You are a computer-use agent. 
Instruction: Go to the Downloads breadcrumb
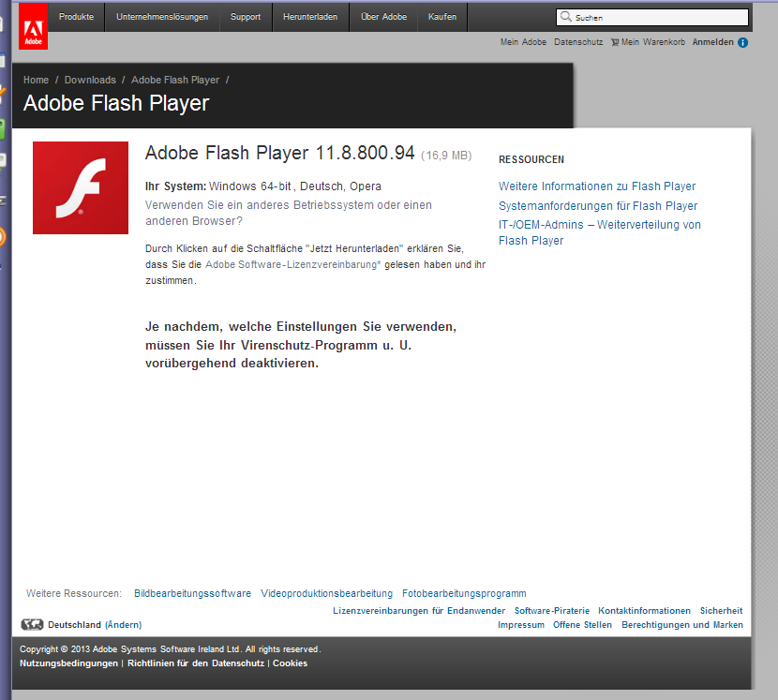[90, 80]
